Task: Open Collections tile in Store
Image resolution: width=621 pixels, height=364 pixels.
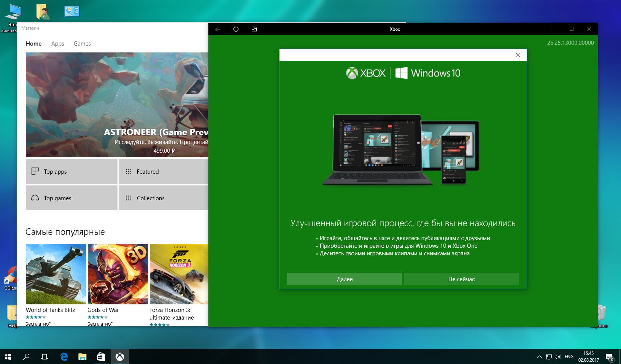Action: (x=164, y=198)
